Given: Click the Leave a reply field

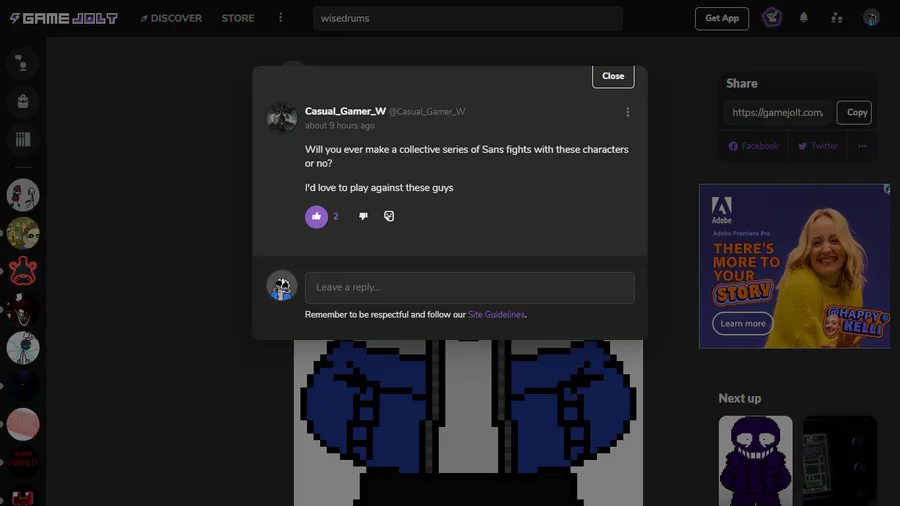Looking at the screenshot, I should click(x=470, y=287).
